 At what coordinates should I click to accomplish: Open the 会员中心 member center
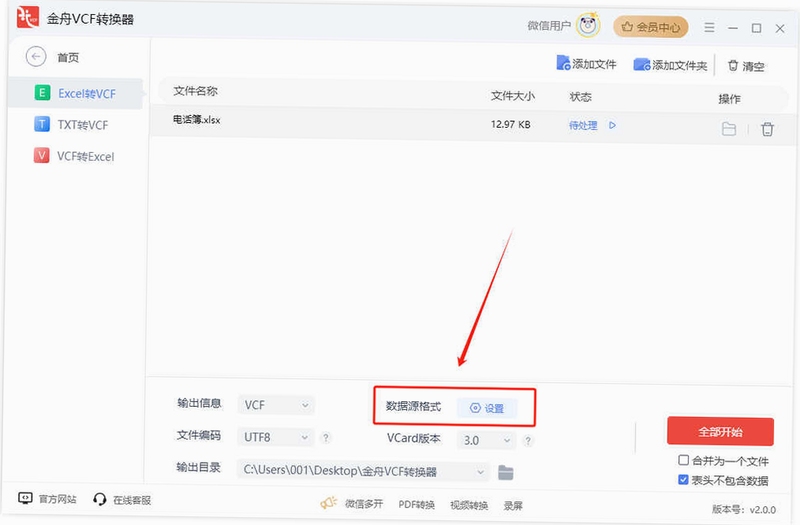click(651, 27)
